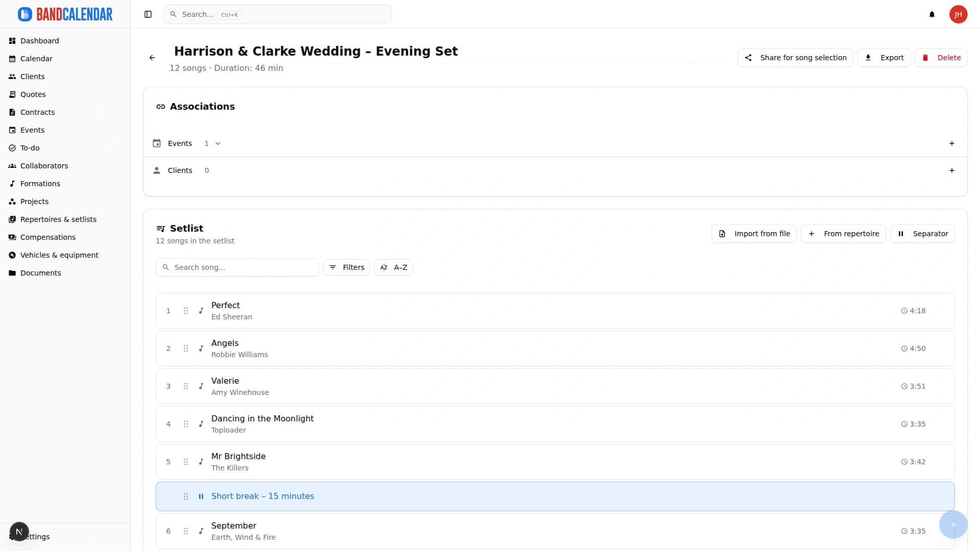Click Import from file button
The image size is (980, 551).
pyautogui.click(x=754, y=234)
